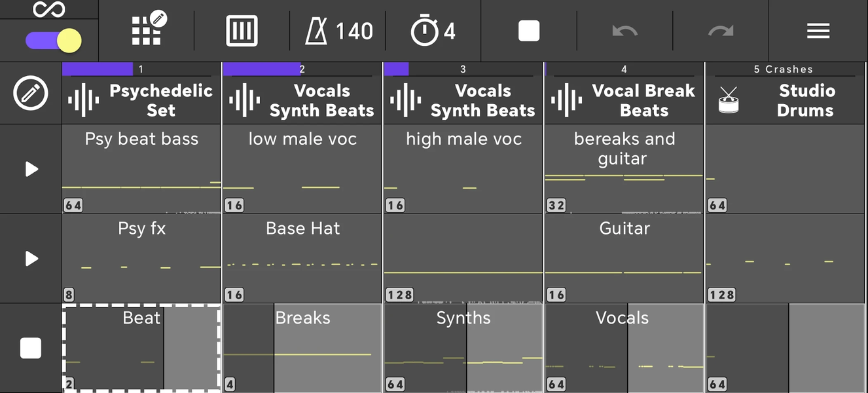Image resolution: width=868 pixels, height=393 pixels.
Task: Open the grid edit pencil icon
Action: [151, 28]
